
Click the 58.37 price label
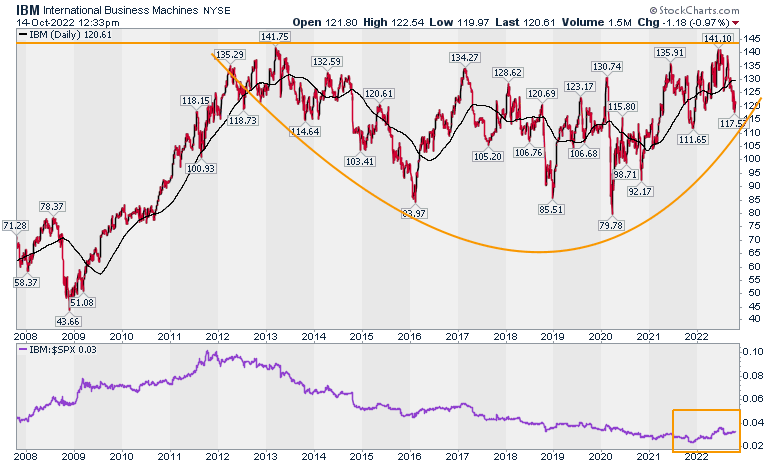(26, 282)
